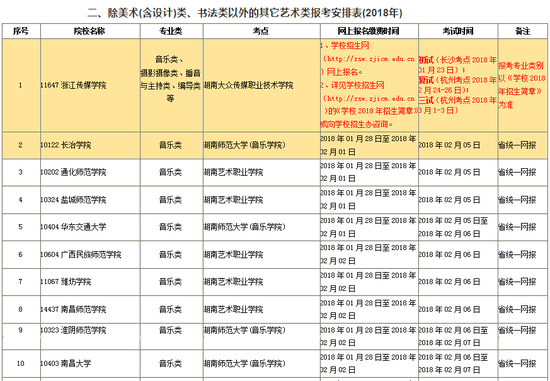The width and height of the screenshot is (550, 381).
Task: Click school name 10324 盐城师范学院
Action: (x=73, y=200)
